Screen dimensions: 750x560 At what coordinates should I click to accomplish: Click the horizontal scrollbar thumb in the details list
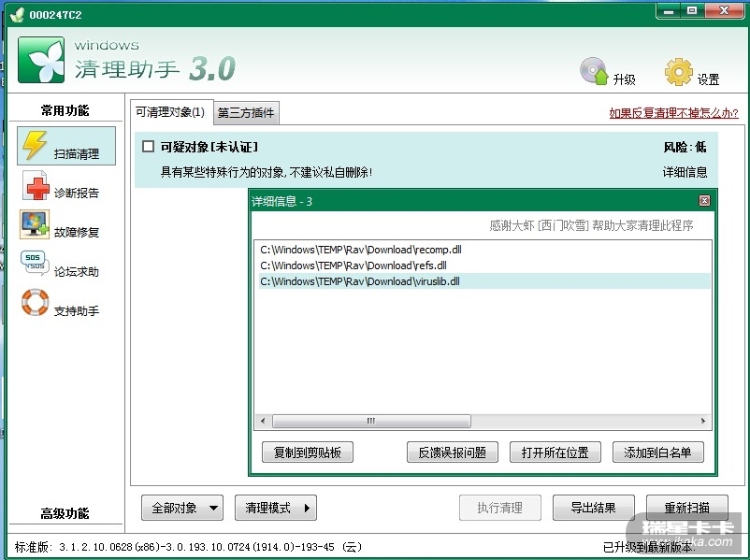371,421
